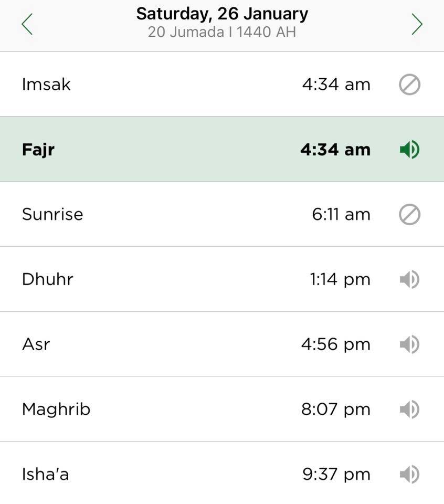Go to next day with right arrow
The width and height of the screenshot is (444, 504).
tap(417, 24)
